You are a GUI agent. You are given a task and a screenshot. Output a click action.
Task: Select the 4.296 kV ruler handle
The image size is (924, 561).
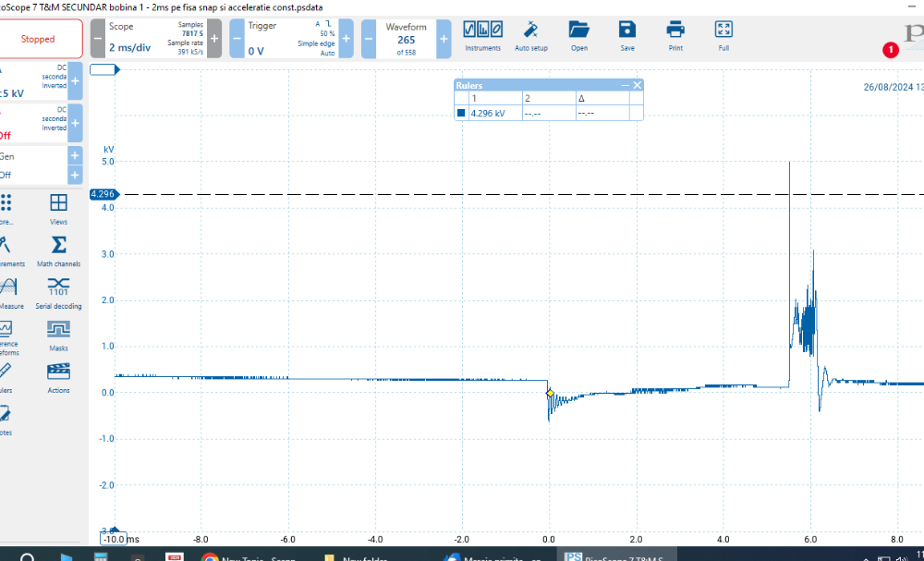[103, 194]
